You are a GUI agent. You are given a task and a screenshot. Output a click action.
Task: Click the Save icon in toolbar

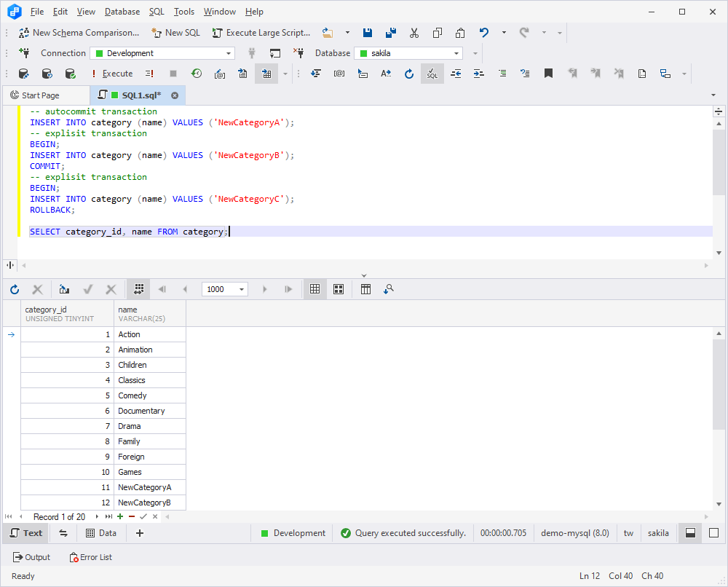[367, 33]
